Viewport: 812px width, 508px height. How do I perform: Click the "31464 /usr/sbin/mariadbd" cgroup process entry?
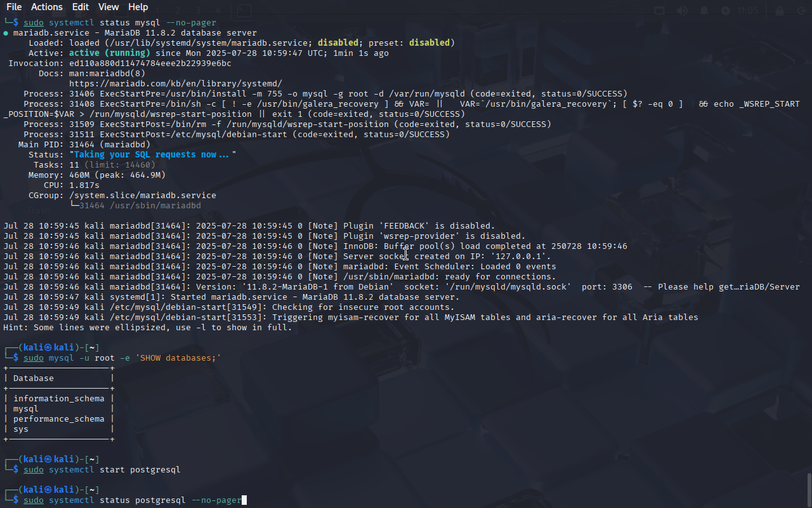pos(140,206)
